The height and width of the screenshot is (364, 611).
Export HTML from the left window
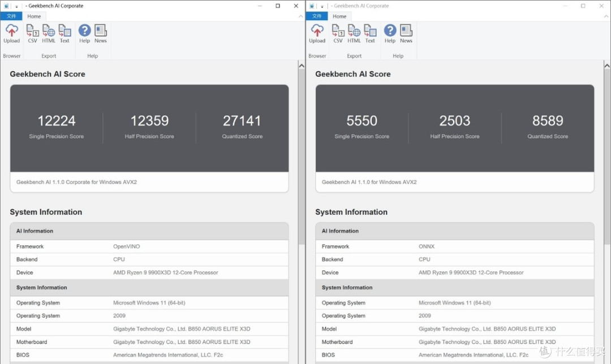(49, 33)
